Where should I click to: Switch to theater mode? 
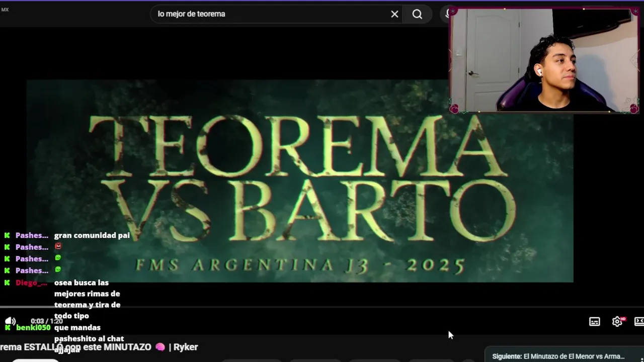[x=639, y=321]
